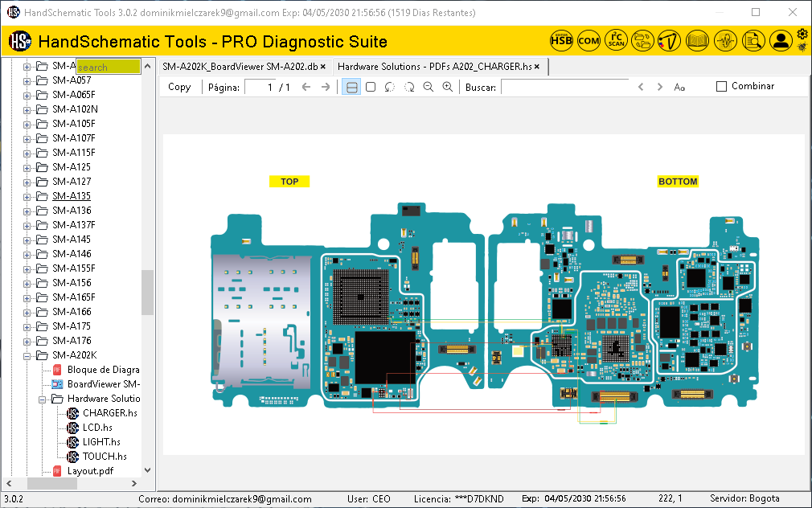The width and height of the screenshot is (812, 508).
Task: Click the Buscar search field
Action: (x=565, y=87)
